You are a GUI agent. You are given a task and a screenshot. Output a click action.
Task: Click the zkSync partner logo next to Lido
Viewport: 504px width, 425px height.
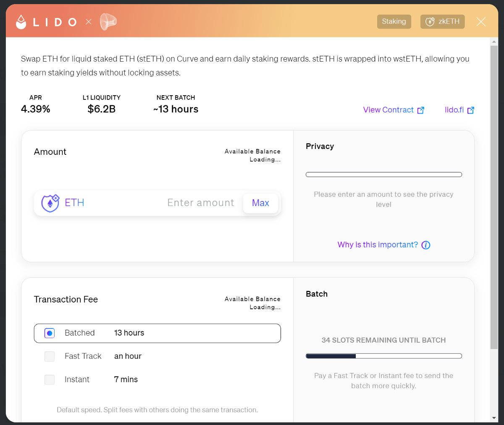coord(108,21)
